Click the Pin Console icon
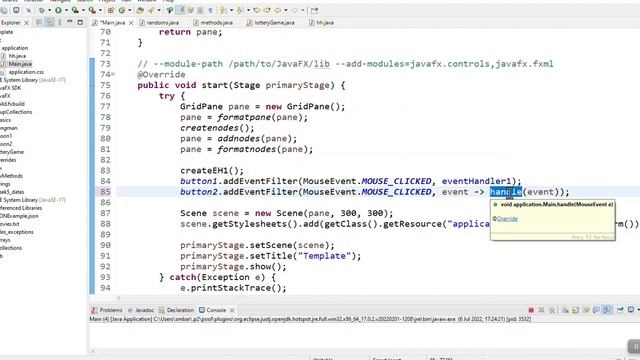 point(620,310)
